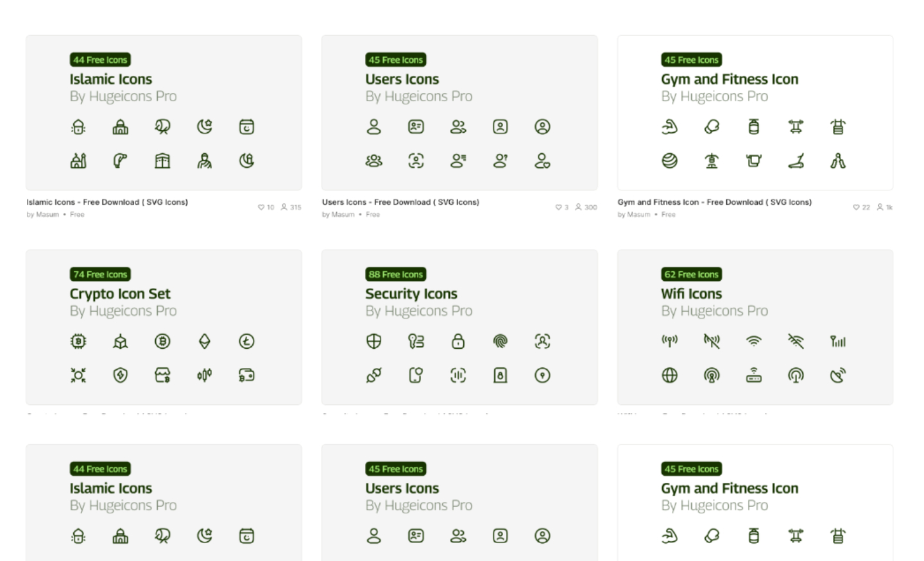Pick the circled bitcoin coin icon

click(x=162, y=342)
